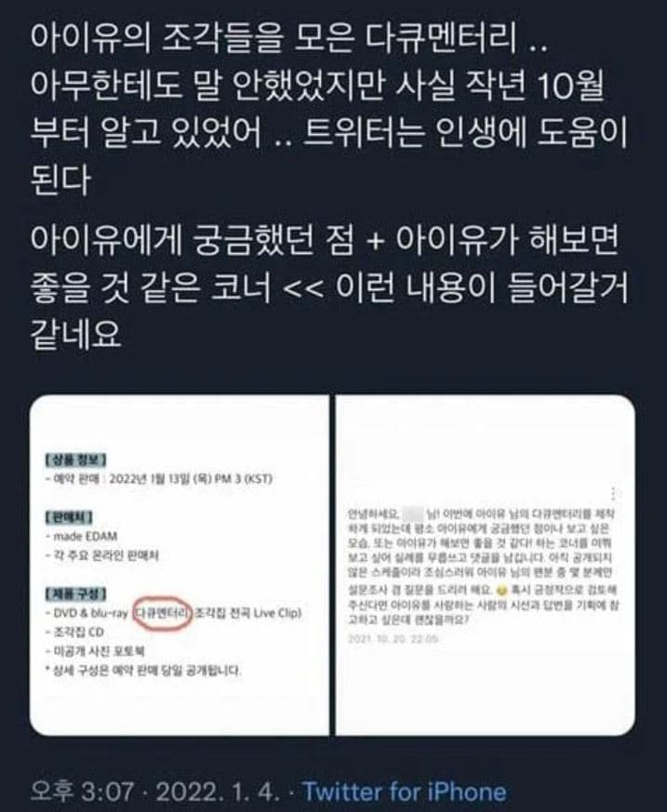Open the three-dot options in right image

point(613,494)
